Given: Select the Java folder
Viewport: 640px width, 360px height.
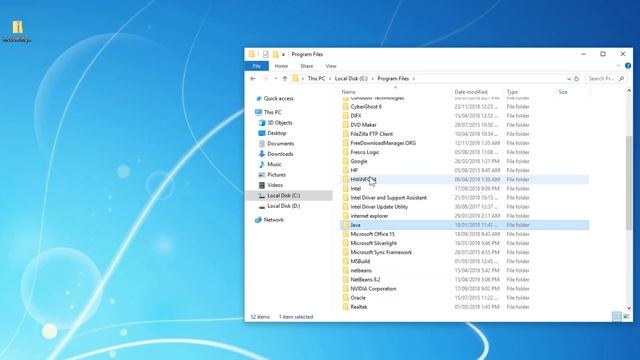Looking at the screenshot, I should [464, 225].
